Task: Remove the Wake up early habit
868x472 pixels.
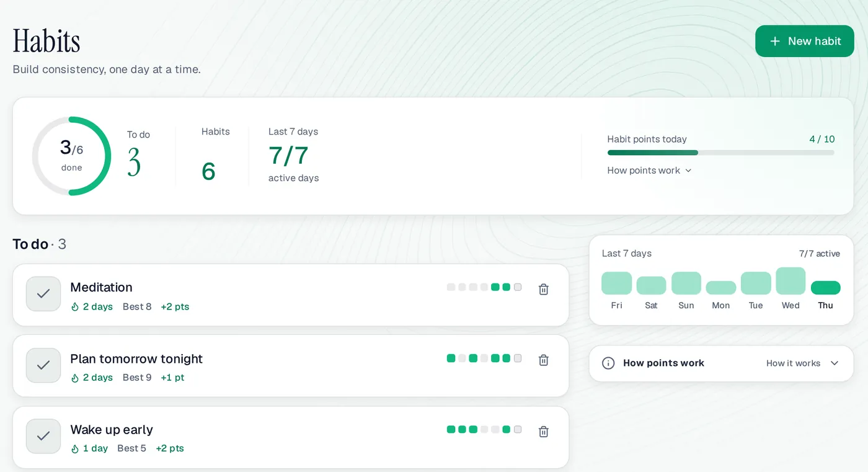Action: click(x=544, y=432)
